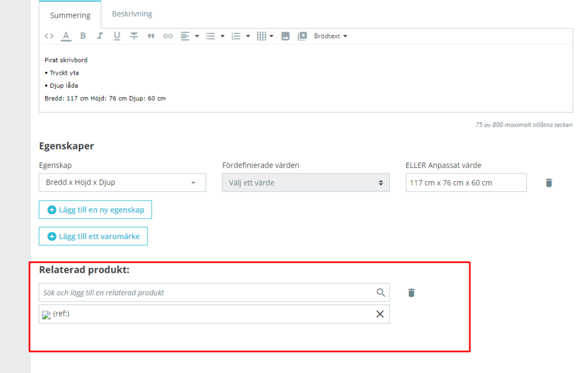Open bulleted list options
Image resolution: width=588 pixels, height=373 pixels.
click(215, 36)
